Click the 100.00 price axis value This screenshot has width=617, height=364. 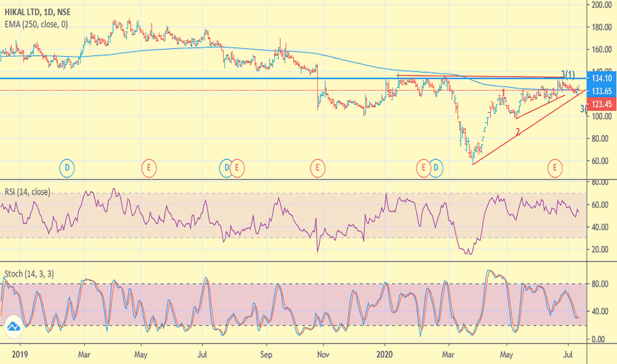(x=602, y=116)
